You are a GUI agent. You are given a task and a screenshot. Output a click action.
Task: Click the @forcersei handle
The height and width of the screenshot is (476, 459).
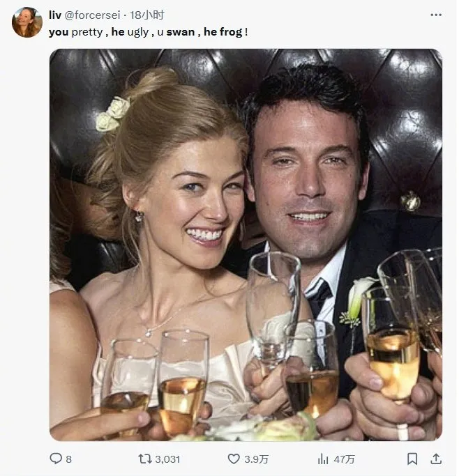pyautogui.click(x=93, y=15)
